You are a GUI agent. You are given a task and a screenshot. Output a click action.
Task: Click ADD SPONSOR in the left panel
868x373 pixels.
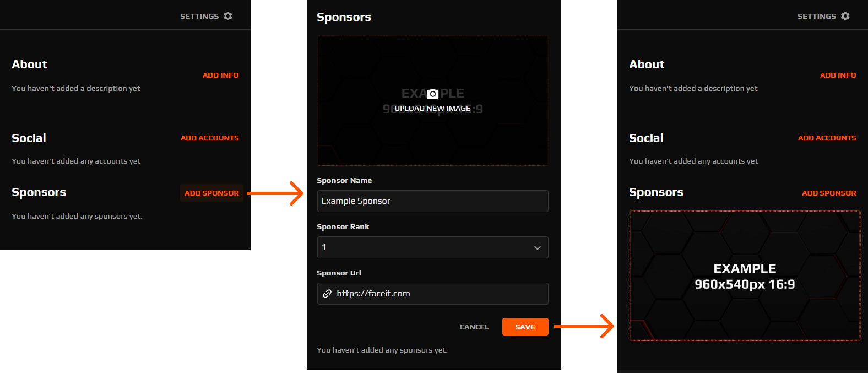pos(211,193)
